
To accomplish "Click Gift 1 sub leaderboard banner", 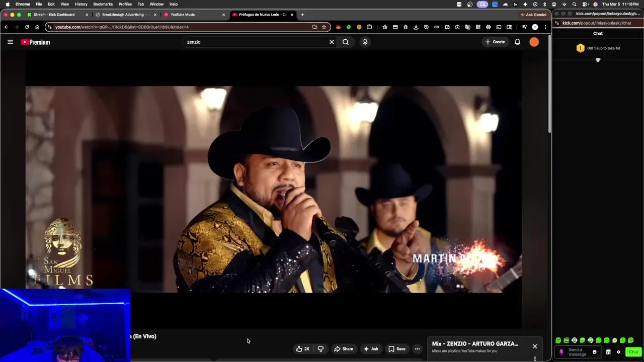I will coord(598,48).
